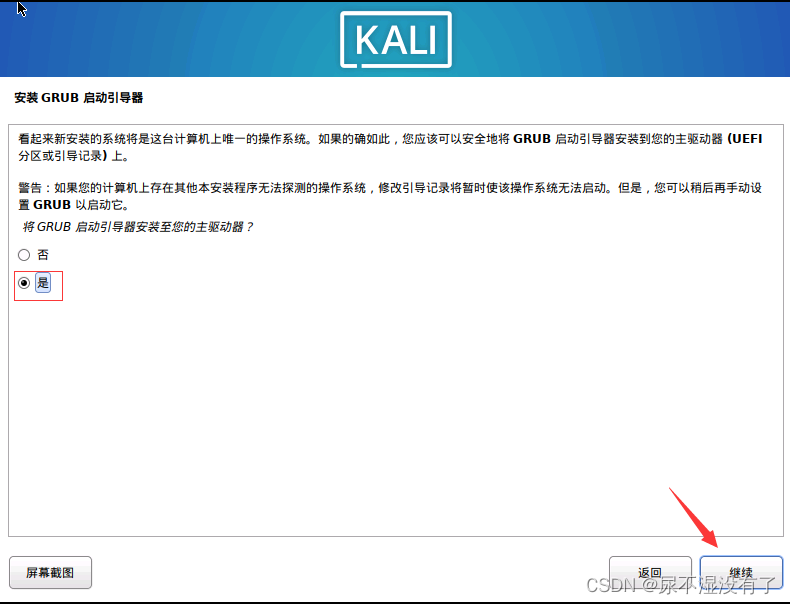
Task: Click the paragraph starting with 警告
Action: (x=390, y=196)
